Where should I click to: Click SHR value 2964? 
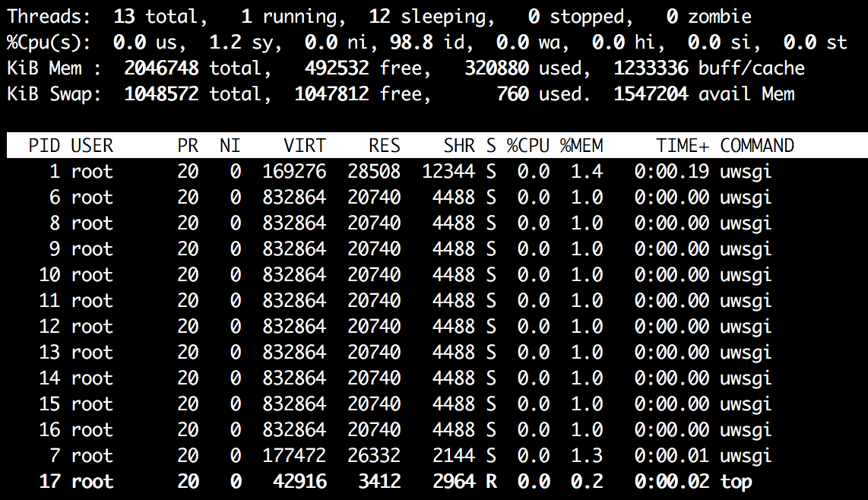point(453,481)
